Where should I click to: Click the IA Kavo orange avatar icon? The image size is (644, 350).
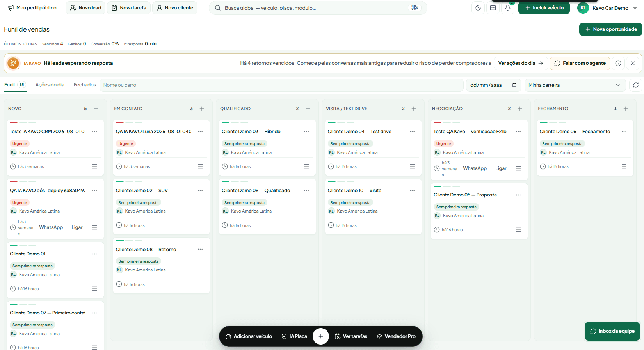click(13, 63)
